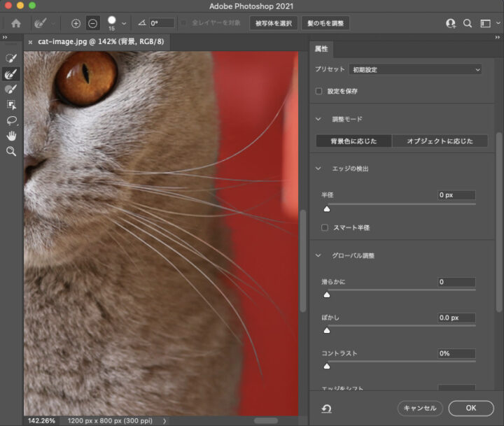Click the 髪の毛を調整 button
Viewport: 504px width, 426px height.
coord(325,23)
